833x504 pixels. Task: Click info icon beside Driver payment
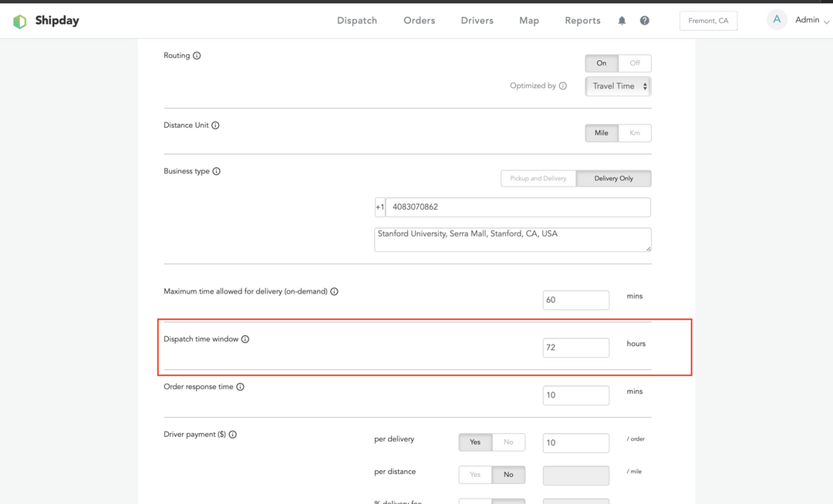pyautogui.click(x=233, y=435)
